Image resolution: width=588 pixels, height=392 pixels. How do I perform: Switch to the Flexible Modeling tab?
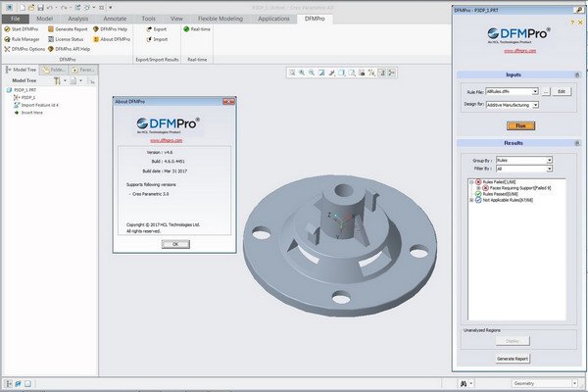tap(220, 19)
